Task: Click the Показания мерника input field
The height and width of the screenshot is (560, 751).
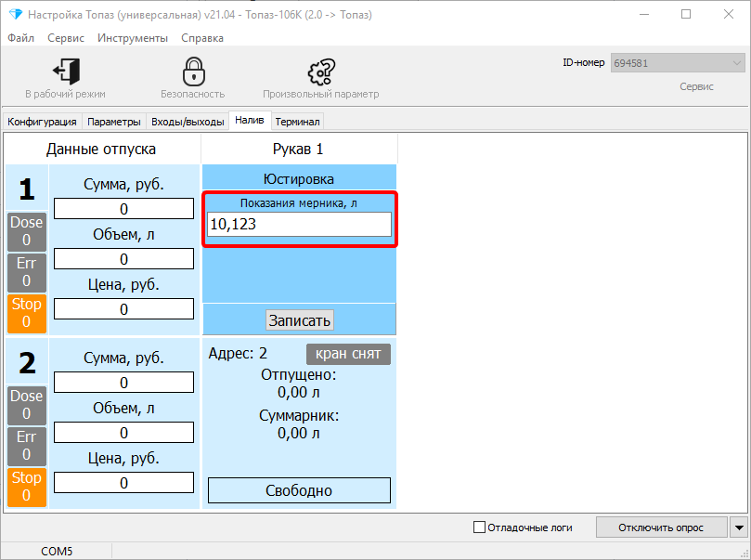Action: (x=299, y=224)
